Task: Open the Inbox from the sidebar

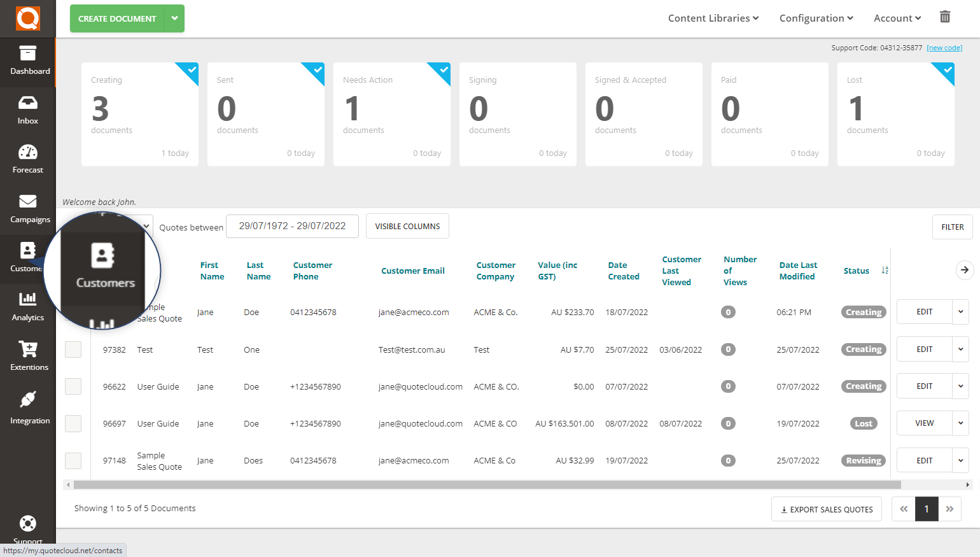Action: (27, 110)
